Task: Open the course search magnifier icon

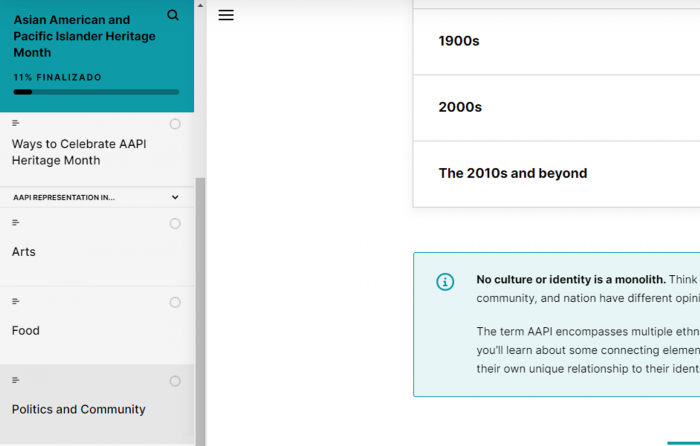Action: 173,15
